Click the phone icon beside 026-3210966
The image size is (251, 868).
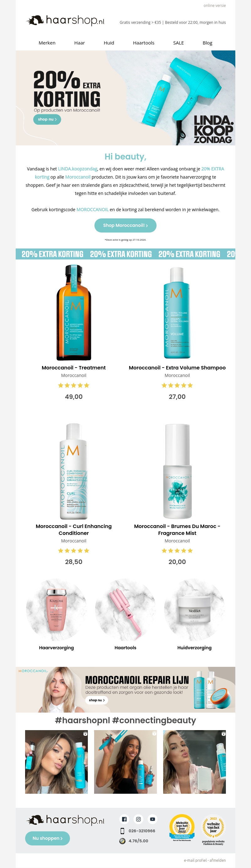(x=122, y=831)
